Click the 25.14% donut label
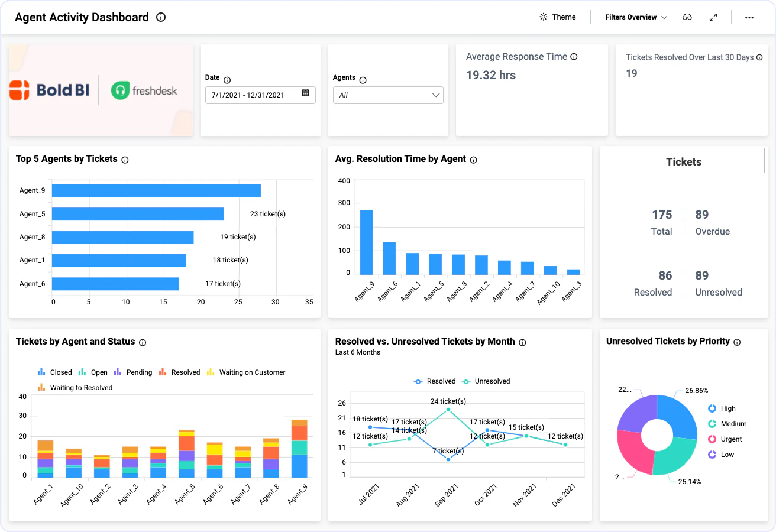The image size is (776, 532). click(690, 482)
